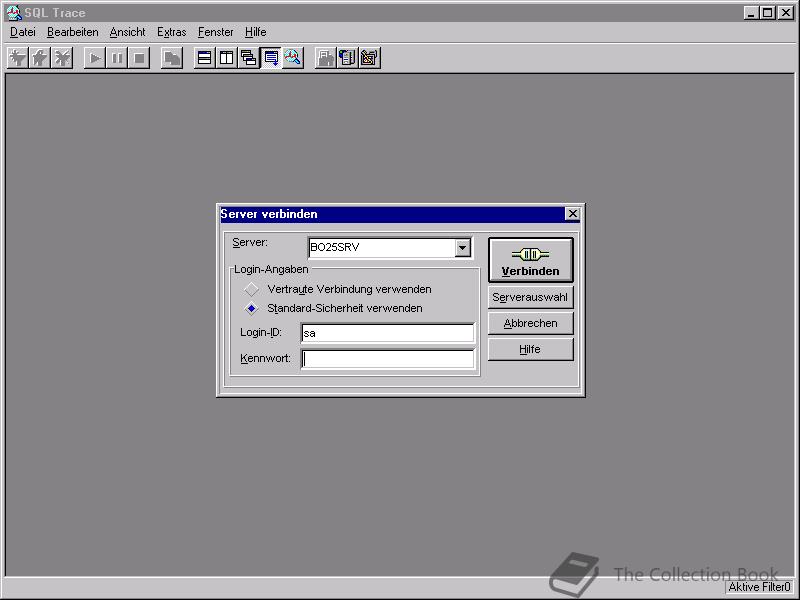Click the SQL Trace title bar app icon
The height and width of the screenshot is (600, 800).
pyautogui.click(x=14, y=12)
